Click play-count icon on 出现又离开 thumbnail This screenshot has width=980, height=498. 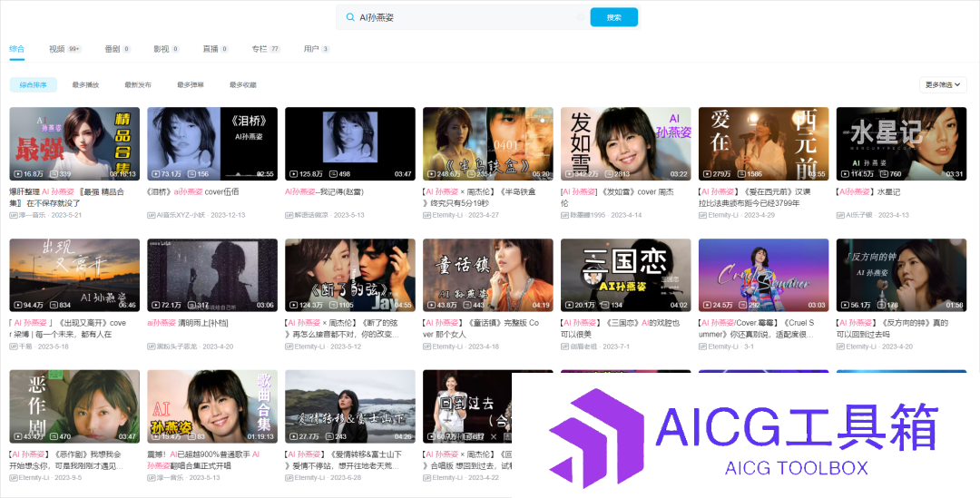pos(17,305)
